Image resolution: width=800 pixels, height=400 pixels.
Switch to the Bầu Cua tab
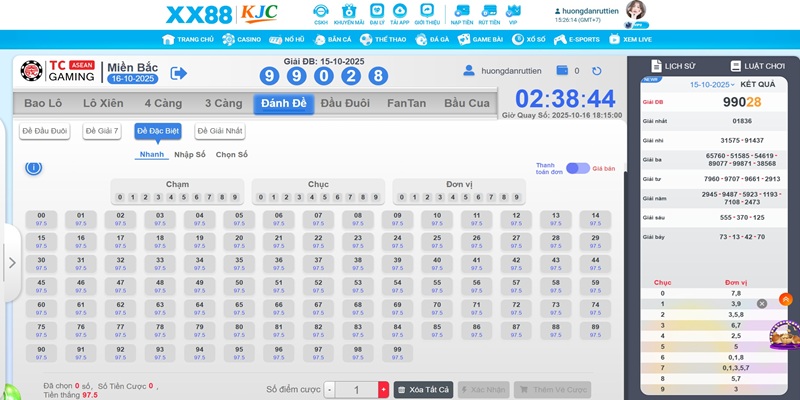click(466, 104)
